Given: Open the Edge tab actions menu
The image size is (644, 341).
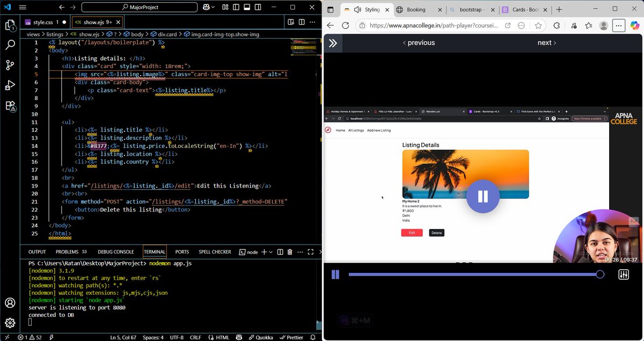Looking at the screenshot, I should [330, 10].
